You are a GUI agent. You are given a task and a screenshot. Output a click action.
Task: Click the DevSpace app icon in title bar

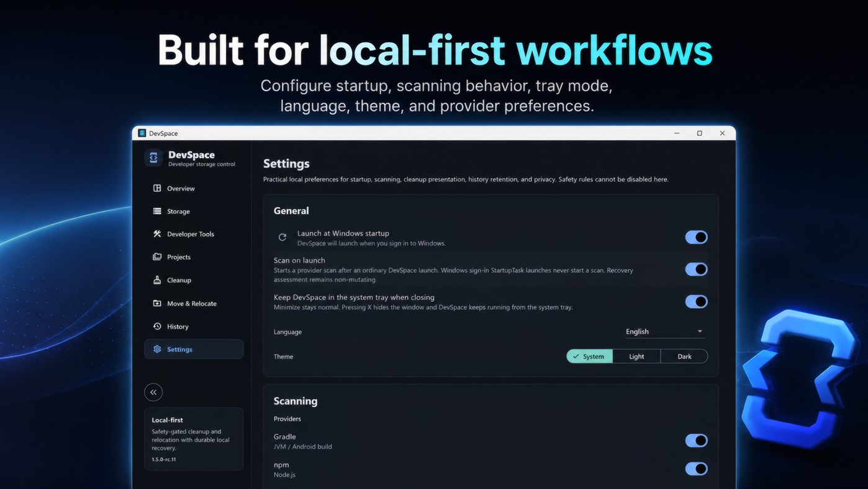tap(142, 133)
